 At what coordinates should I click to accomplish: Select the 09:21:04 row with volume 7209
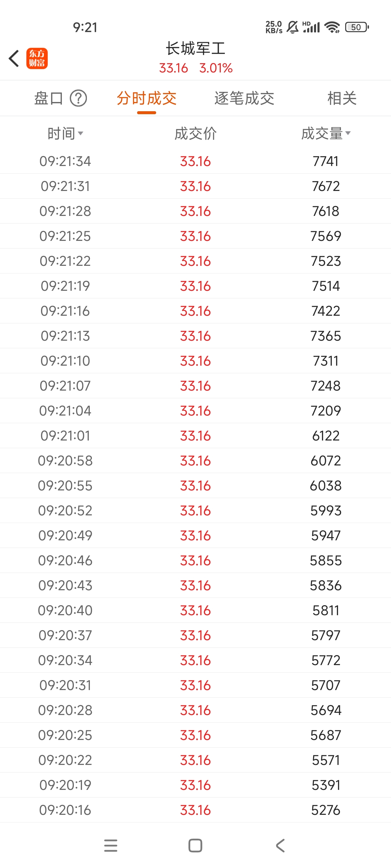[195, 410]
